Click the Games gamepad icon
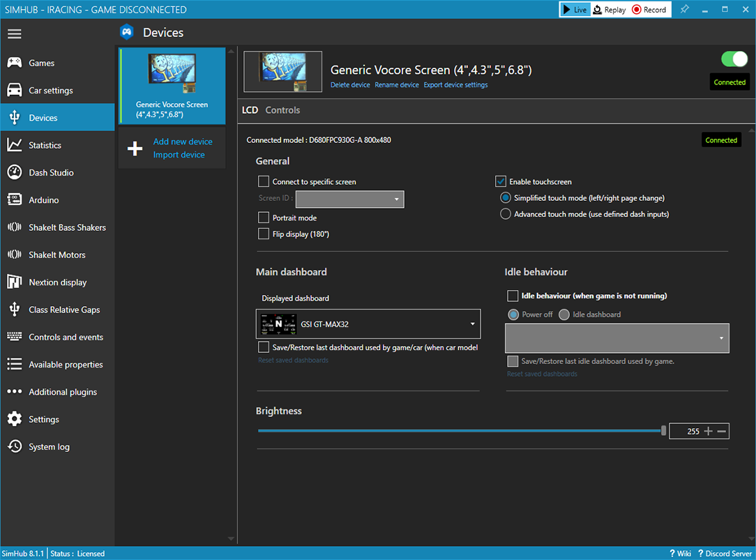This screenshot has height=560, width=756. pyautogui.click(x=14, y=63)
